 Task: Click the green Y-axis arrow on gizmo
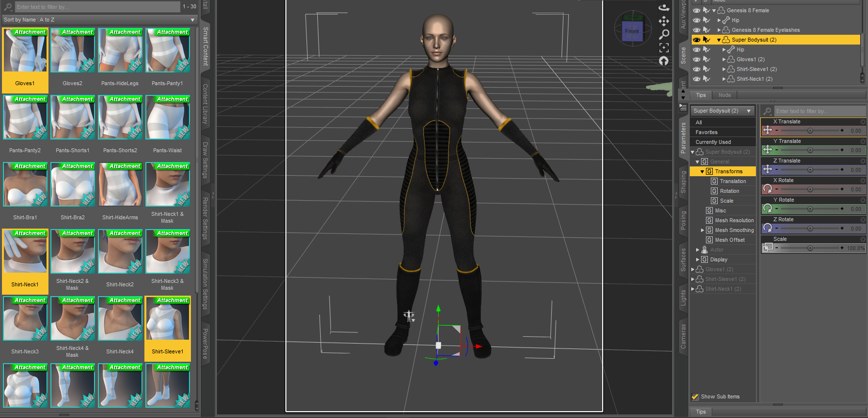438,308
